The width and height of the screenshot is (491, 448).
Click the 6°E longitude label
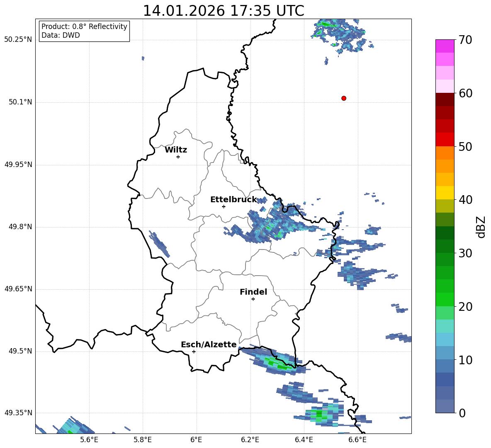[x=196, y=440]
